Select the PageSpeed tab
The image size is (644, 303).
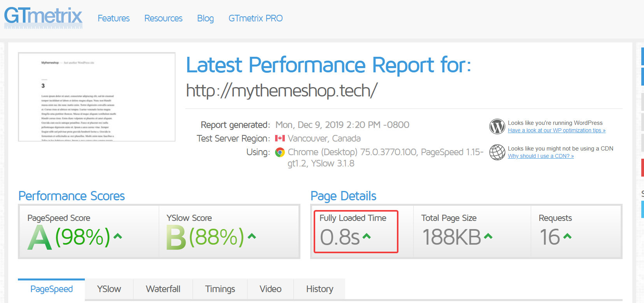pyautogui.click(x=51, y=289)
